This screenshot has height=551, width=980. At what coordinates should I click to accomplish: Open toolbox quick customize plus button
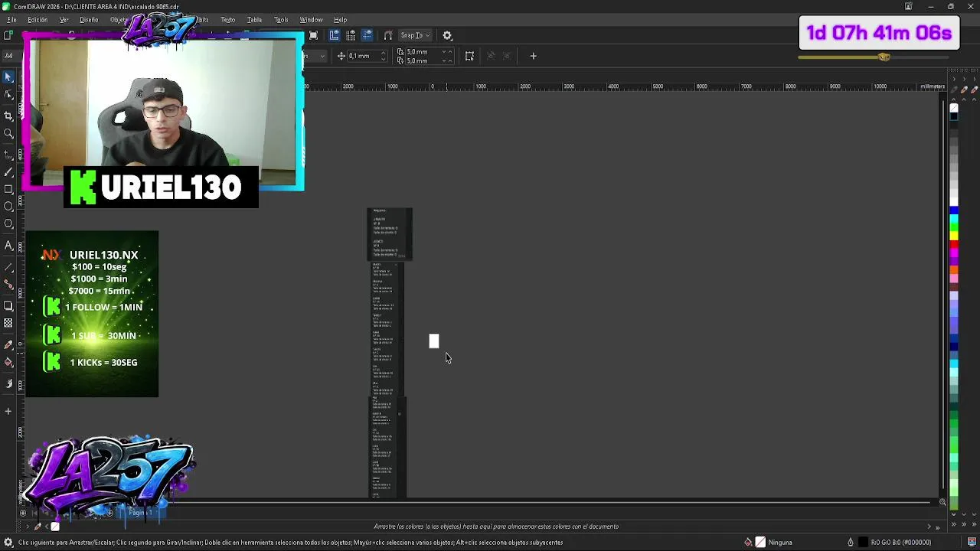[x=8, y=411]
